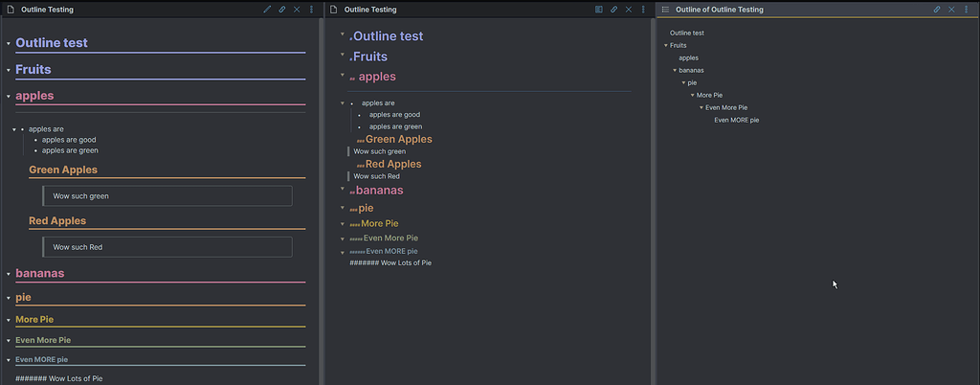This screenshot has width=980, height=385.
Task: Jump to 'apples' from Outline tree
Action: click(688, 58)
